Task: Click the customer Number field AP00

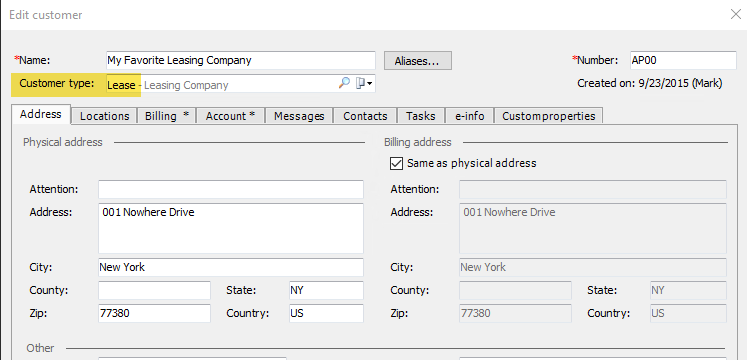Action: pyautogui.click(x=683, y=60)
